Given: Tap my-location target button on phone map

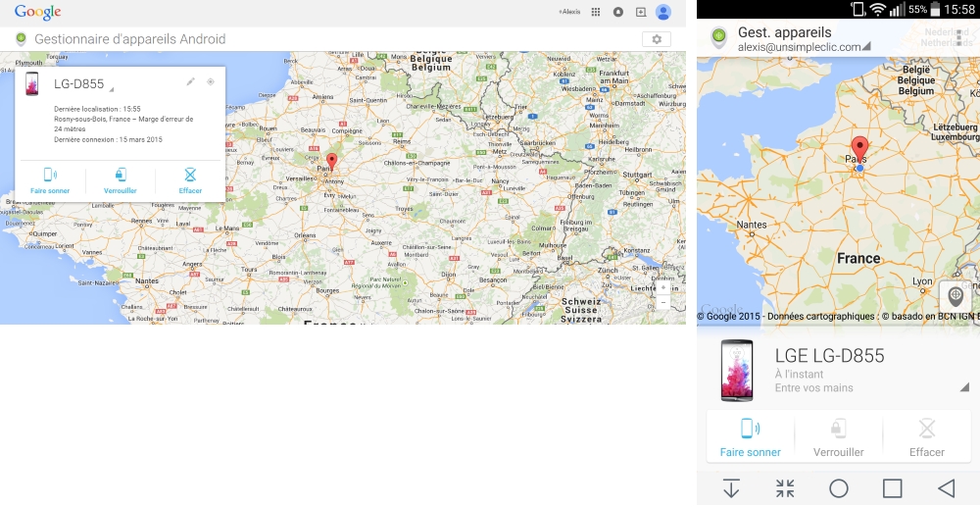Looking at the screenshot, I should (955, 295).
